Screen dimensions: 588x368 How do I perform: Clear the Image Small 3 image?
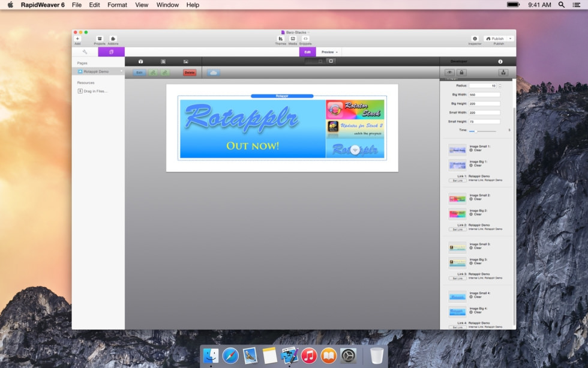tap(475, 248)
